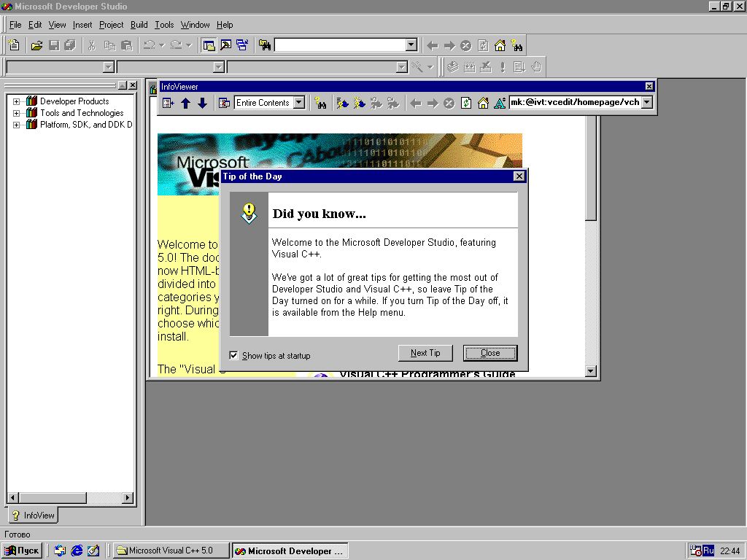The height and width of the screenshot is (560, 747).
Task: Click scroll-down arrow of InfoViewer page
Action: coord(591,371)
